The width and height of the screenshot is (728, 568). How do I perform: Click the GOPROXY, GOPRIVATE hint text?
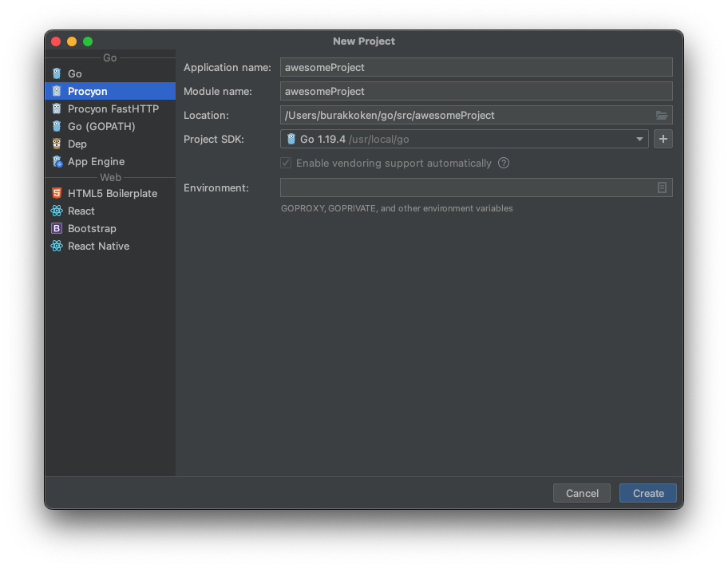pos(397,208)
